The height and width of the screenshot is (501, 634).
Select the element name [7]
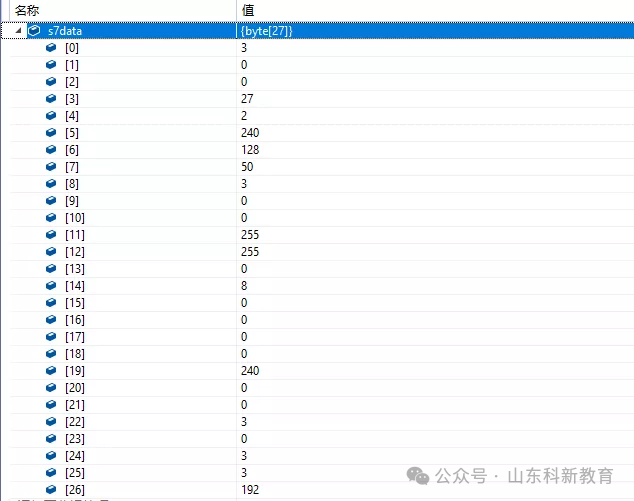click(72, 167)
